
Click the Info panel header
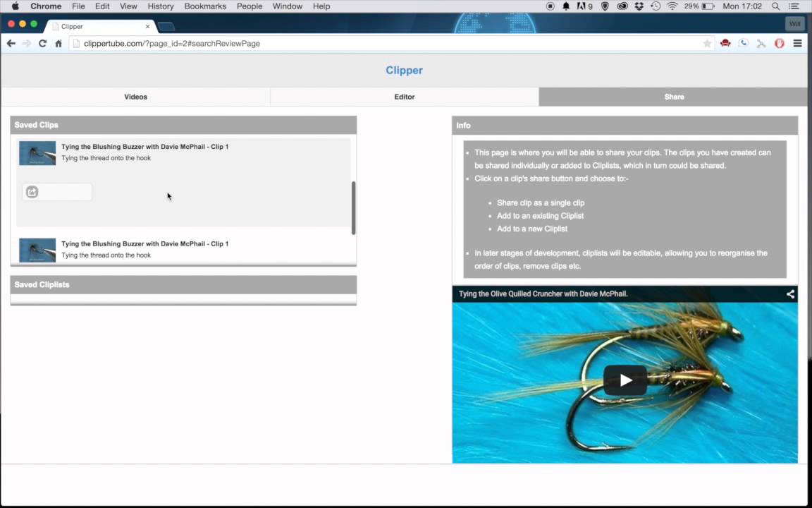(x=625, y=126)
